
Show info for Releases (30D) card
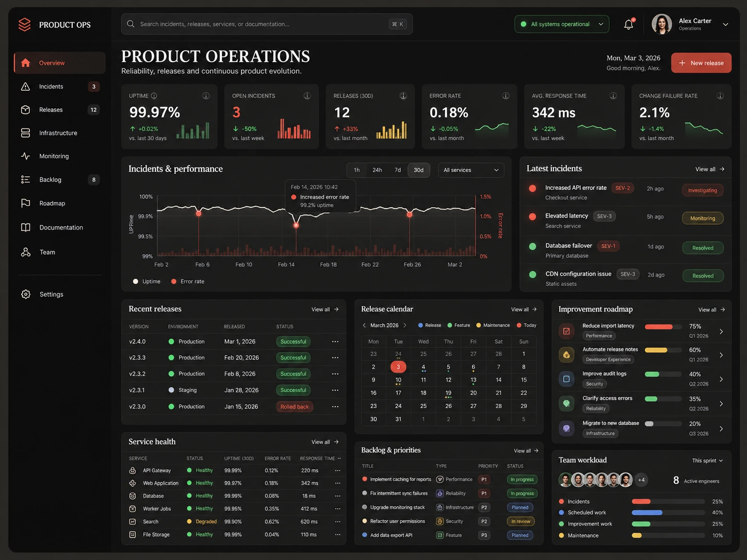403,96
